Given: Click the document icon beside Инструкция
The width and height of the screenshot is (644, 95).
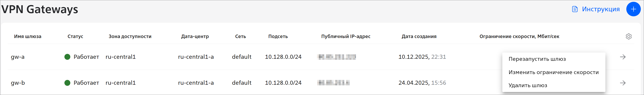Looking at the screenshot, I should tap(575, 9).
